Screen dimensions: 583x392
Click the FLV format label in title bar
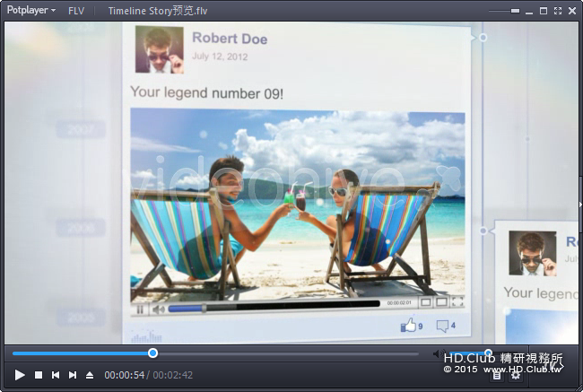click(76, 11)
